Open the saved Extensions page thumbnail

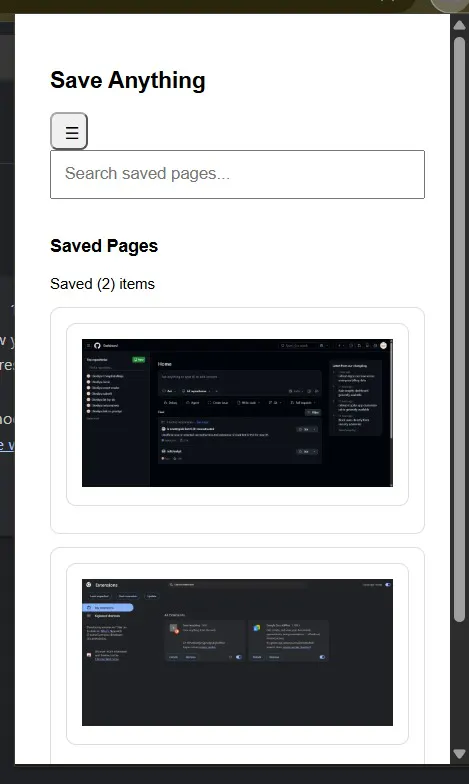(238, 652)
